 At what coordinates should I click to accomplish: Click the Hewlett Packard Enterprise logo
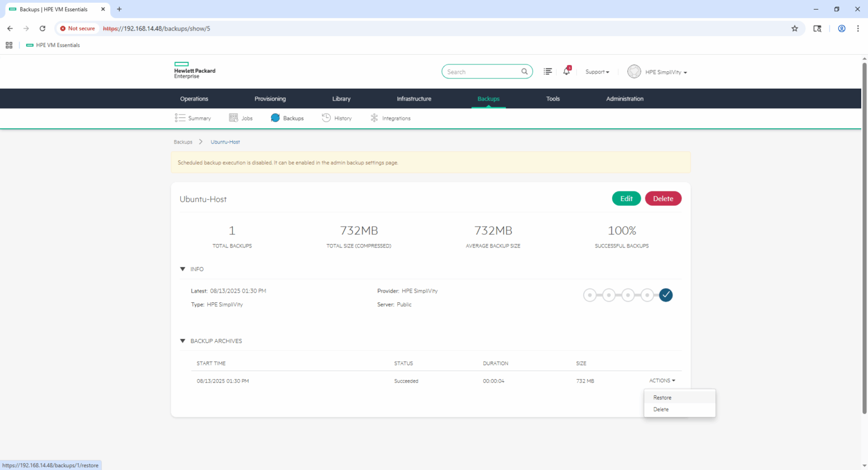(194, 71)
